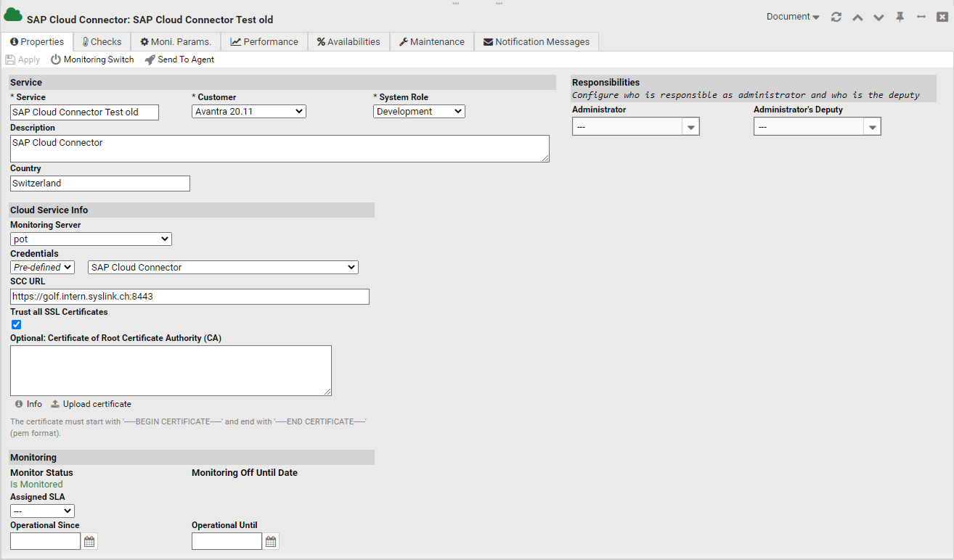Image resolution: width=954 pixels, height=560 pixels.
Task: Open the Customer dropdown showing Avantra 20.11
Action: coord(249,112)
